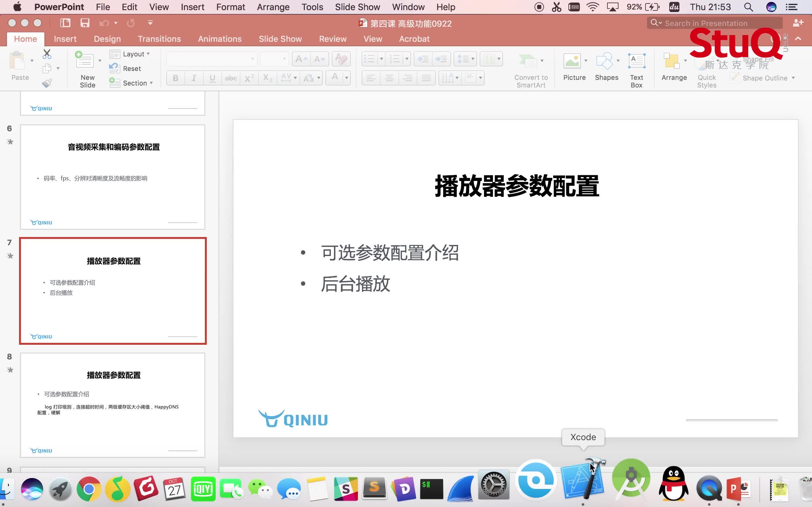Screen dimensions: 812x507
Task: Click the Format Painter brush icon
Action: (x=47, y=83)
